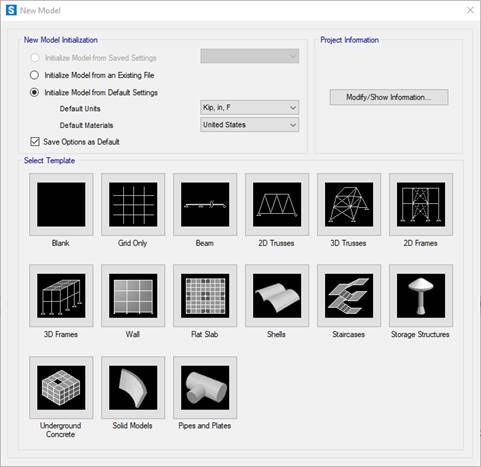481x467 pixels.
Task: Click the Modify/Show Information button
Action: pos(389,97)
